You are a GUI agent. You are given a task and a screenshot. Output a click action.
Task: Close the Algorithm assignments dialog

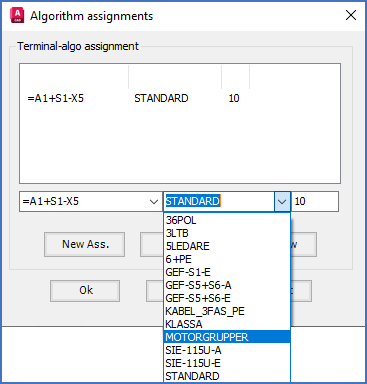click(x=351, y=15)
